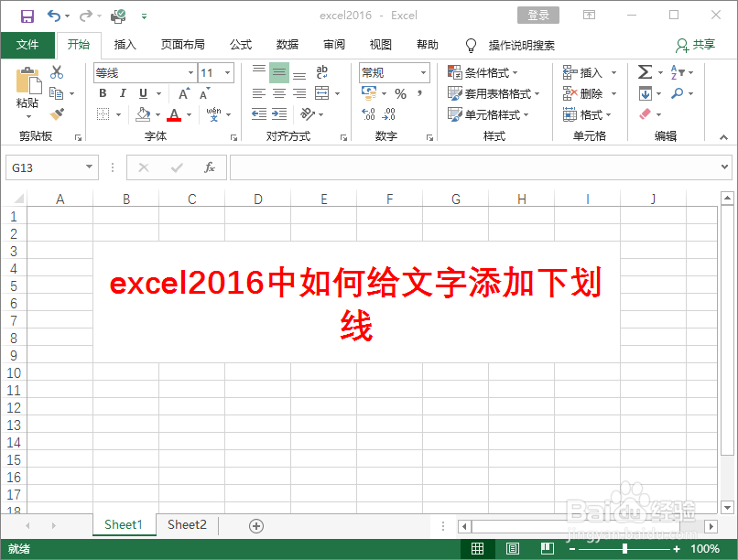Open 套用表格格式 table format dropdown

point(494,93)
